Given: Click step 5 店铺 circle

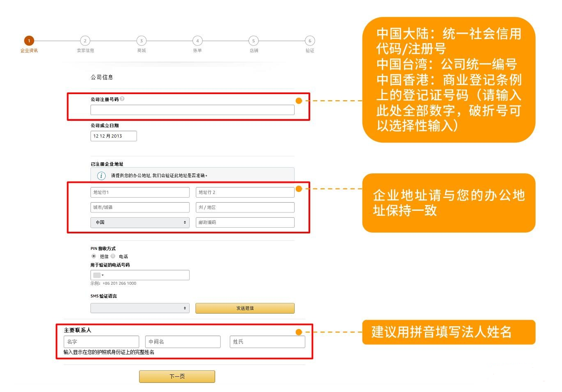Looking at the screenshot, I should [253, 41].
